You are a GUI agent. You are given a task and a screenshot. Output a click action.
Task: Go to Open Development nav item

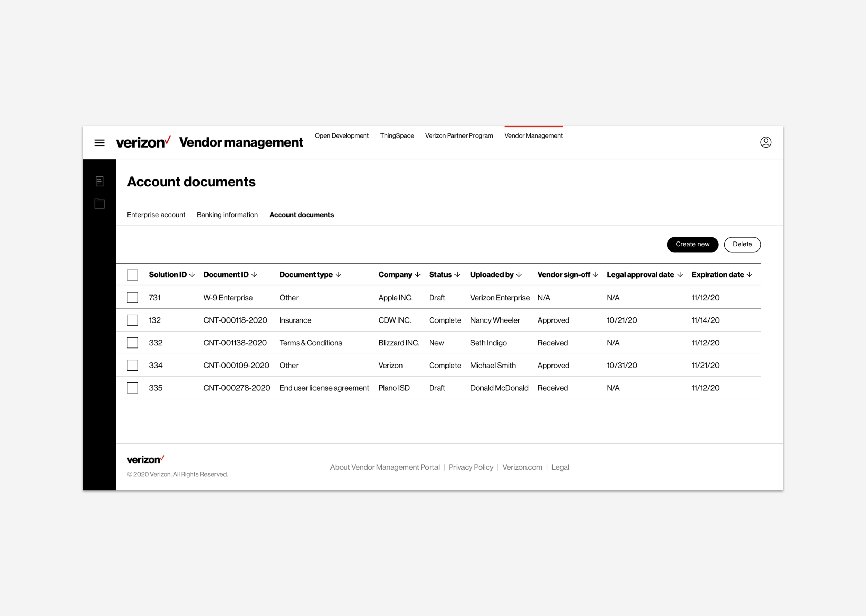(341, 136)
